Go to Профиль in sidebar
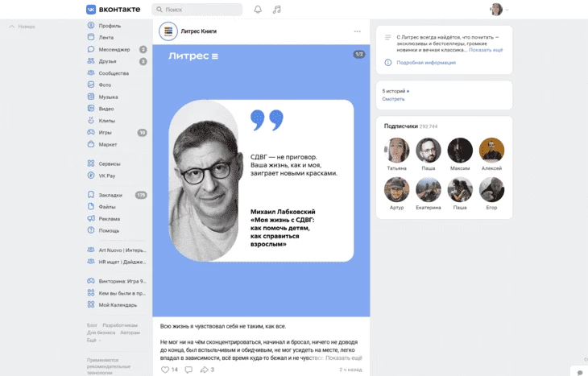This screenshot has width=588, height=376. click(110, 26)
